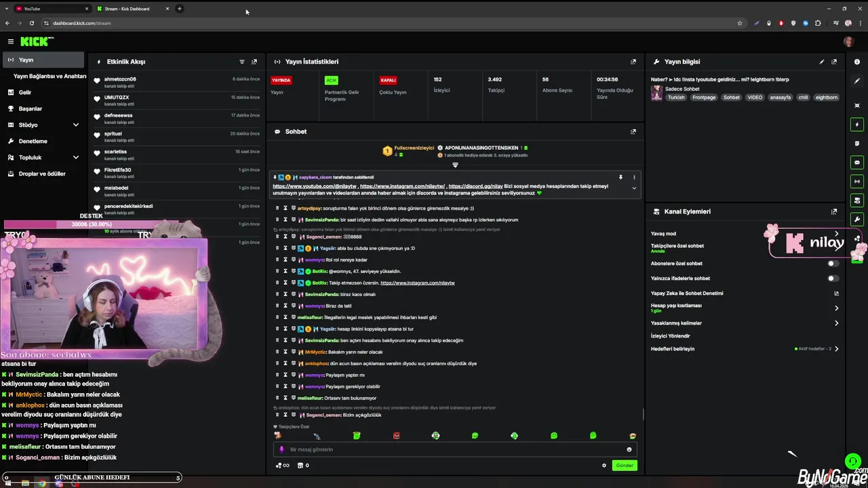Open the discord.gg/nilay link in pinned message

[475, 186]
